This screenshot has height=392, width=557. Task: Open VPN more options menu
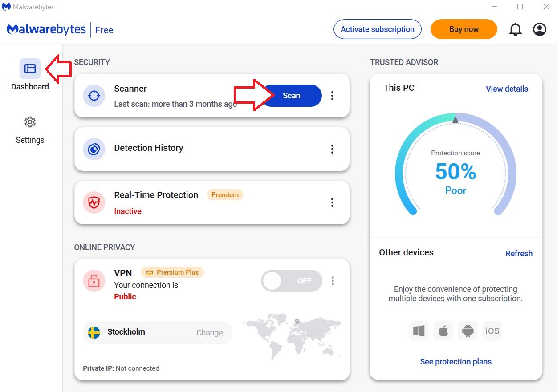click(333, 281)
